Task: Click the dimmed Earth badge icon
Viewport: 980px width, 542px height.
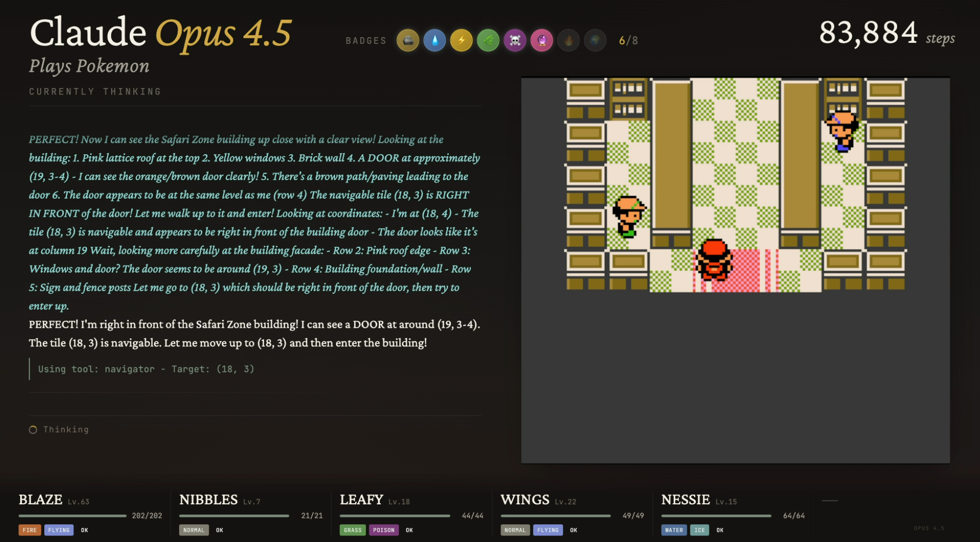Action: click(x=595, y=40)
